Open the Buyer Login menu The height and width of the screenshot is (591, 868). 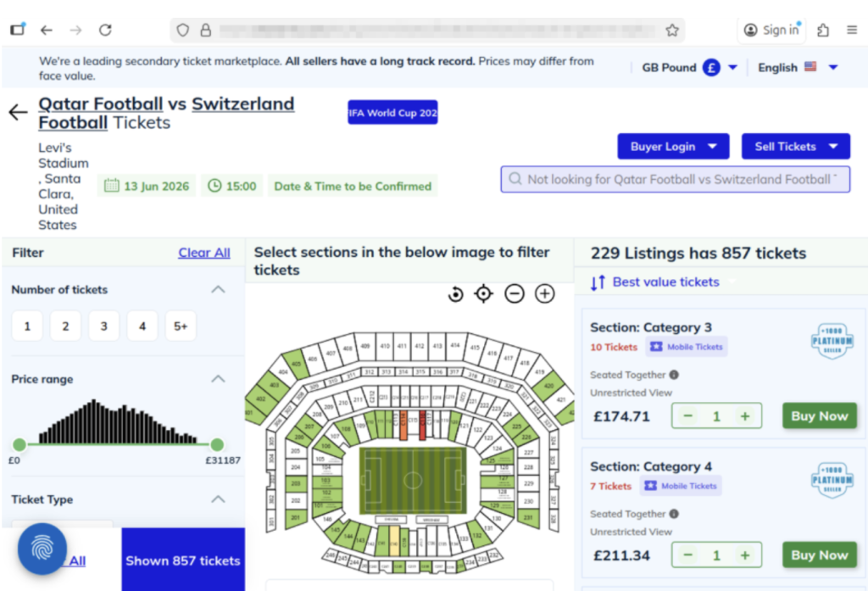coord(673,147)
